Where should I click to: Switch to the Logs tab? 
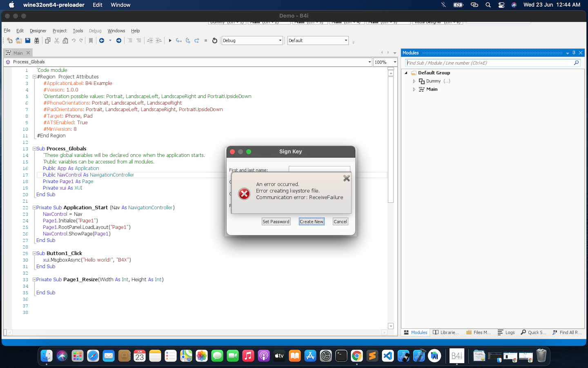tap(506, 332)
